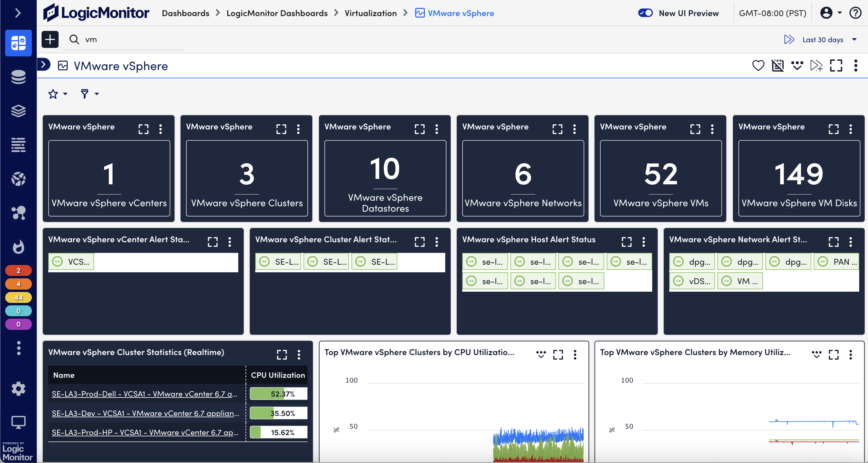This screenshot has height=463, width=868.
Task: Disable the New UI Preview toggle
Action: tap(646, 13)
